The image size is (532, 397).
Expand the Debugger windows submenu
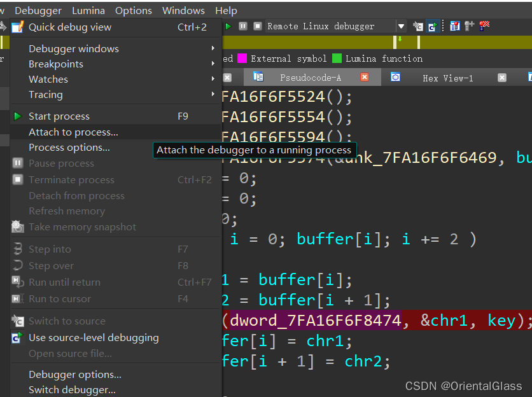click(x=116, y=48)
